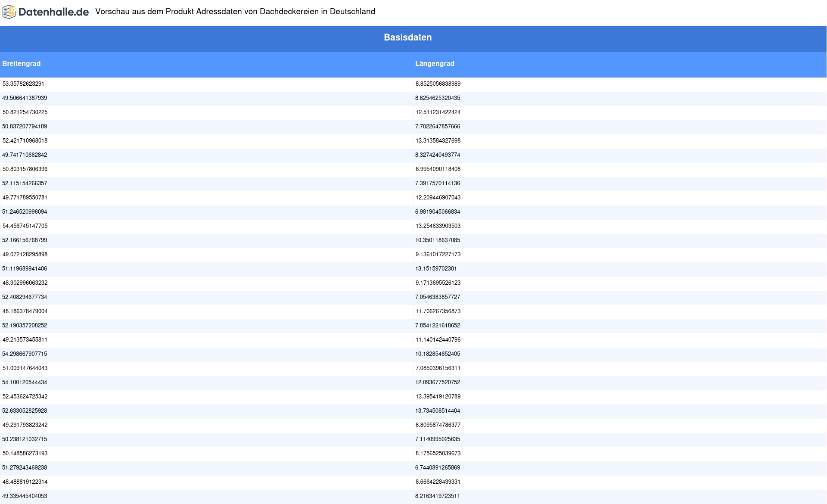Select latitude cell 54.456745147705
The image size is (827, 504).
coord(25,226)
